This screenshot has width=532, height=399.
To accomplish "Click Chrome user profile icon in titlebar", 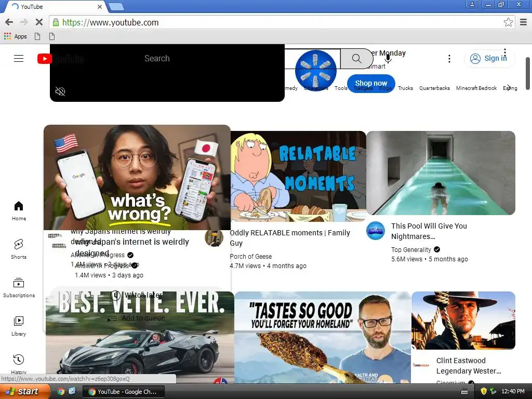I will [x=472, y=5].
